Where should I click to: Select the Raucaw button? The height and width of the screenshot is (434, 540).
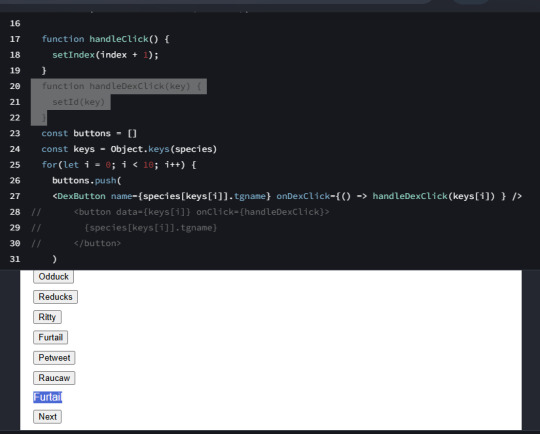pos(54,378)
